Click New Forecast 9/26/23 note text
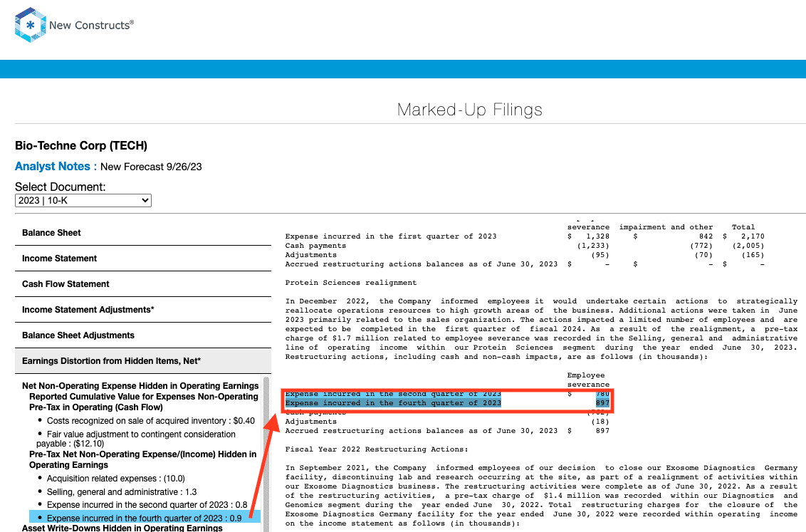The image size is (806, 532). coord(151,167)
